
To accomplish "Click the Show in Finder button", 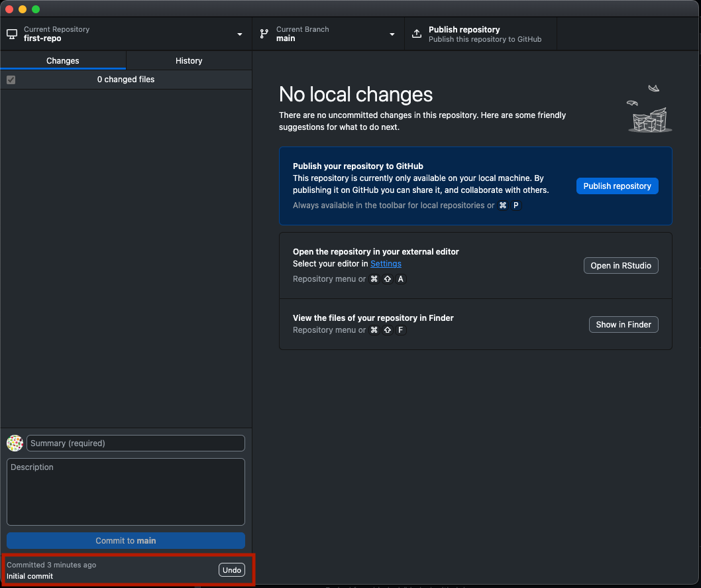I will (x=623, y=325).
